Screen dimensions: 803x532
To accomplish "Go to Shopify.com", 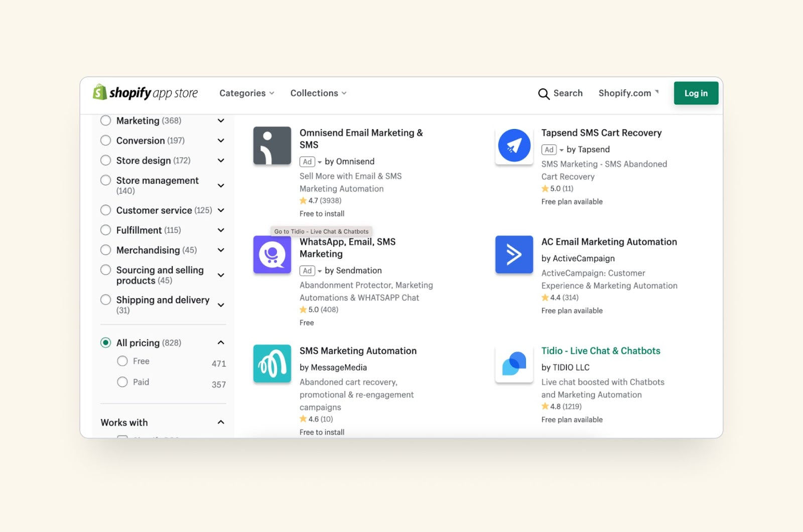I will click(x=624, y=93).
